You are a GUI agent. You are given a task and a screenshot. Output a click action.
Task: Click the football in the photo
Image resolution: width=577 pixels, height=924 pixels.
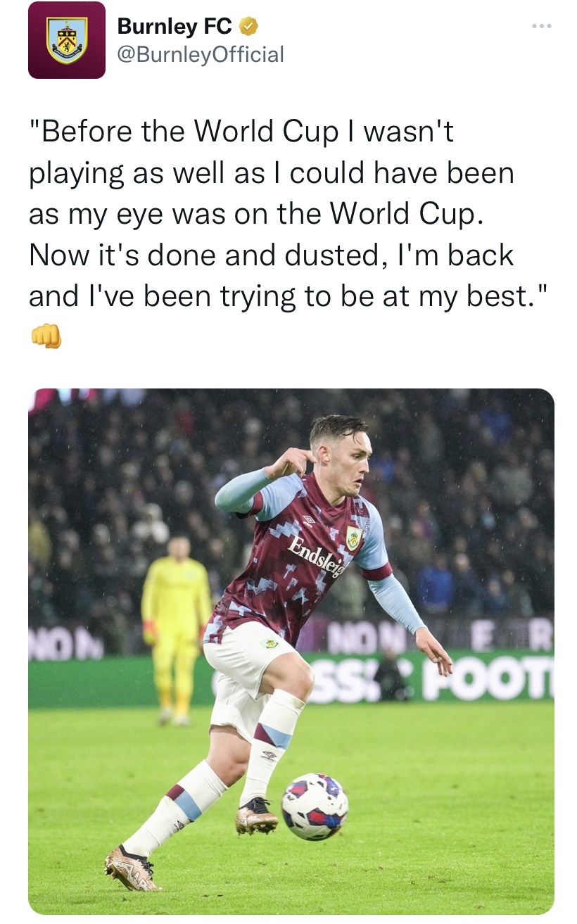(315, 806)
